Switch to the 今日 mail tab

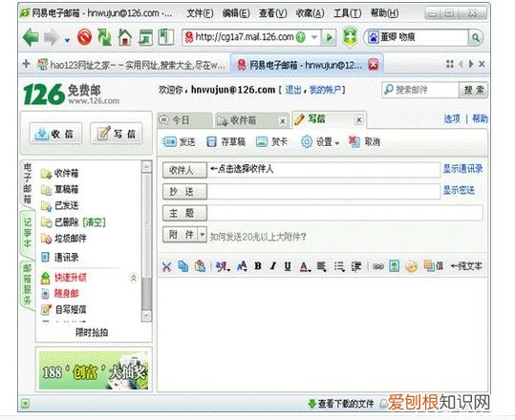click(x=184, y=120)
